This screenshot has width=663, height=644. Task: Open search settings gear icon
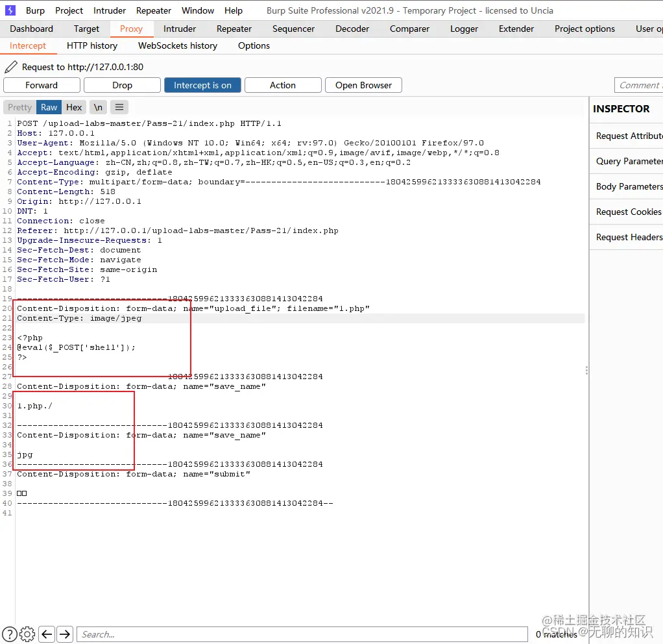[27, 634]
